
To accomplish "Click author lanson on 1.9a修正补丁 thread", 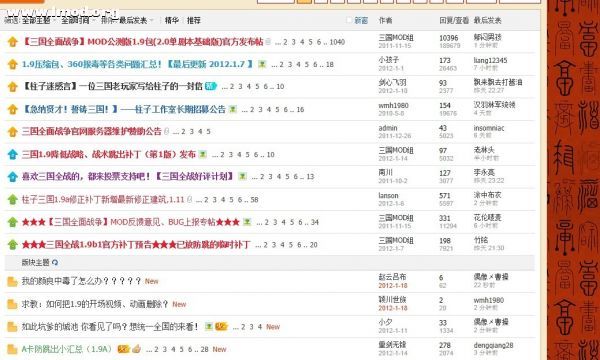I will (x=388, y=195).
